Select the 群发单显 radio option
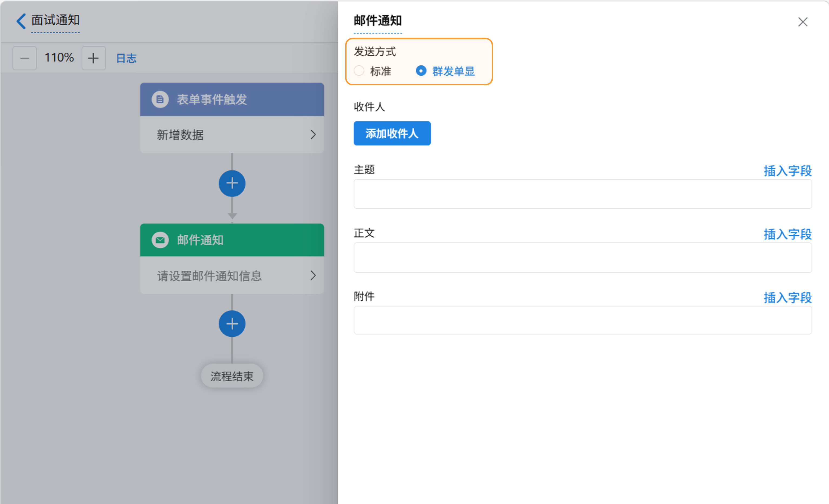Image resolution: width=829 pixels, height=504 pixels. 421,71
